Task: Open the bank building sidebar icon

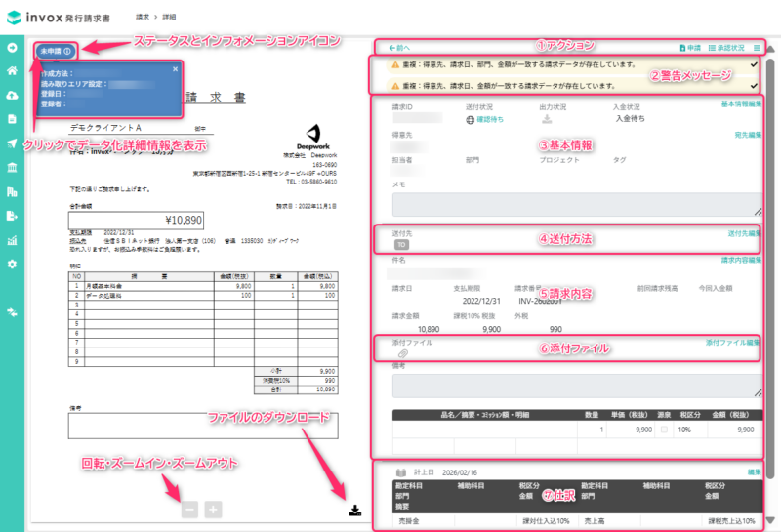Action: click(x=12, y=167)
